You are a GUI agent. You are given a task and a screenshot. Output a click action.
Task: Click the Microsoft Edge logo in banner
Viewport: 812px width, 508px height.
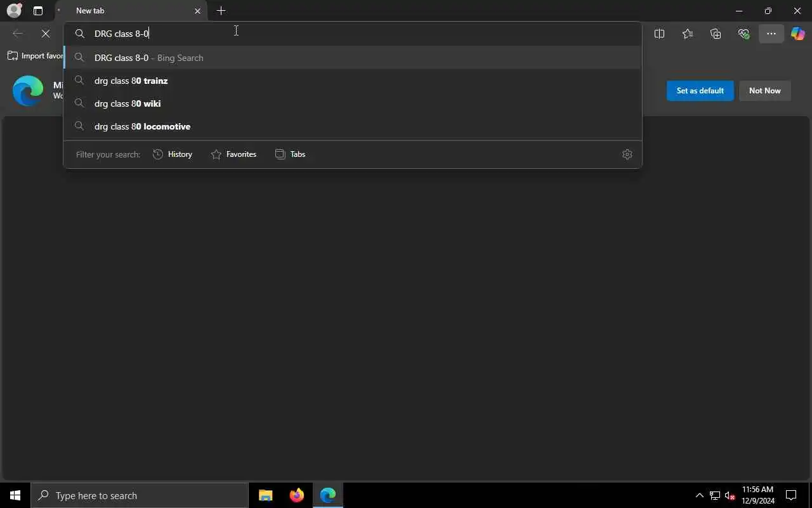28,91
